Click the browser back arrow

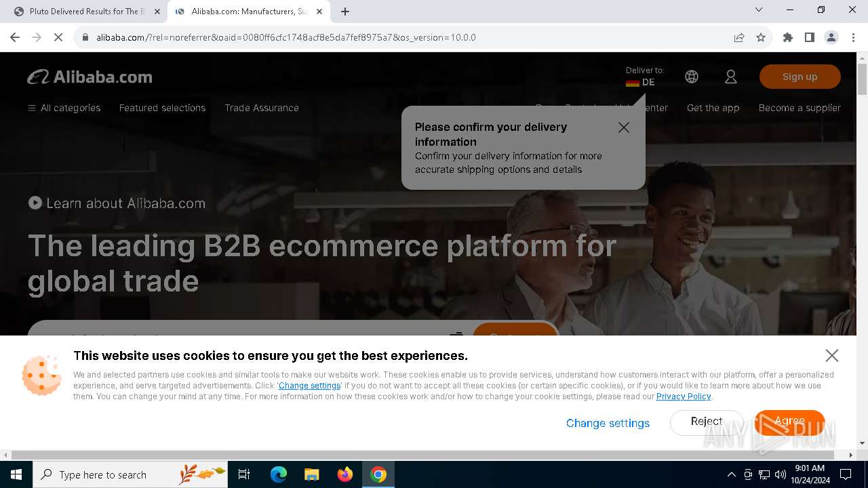tap(15, 37)
